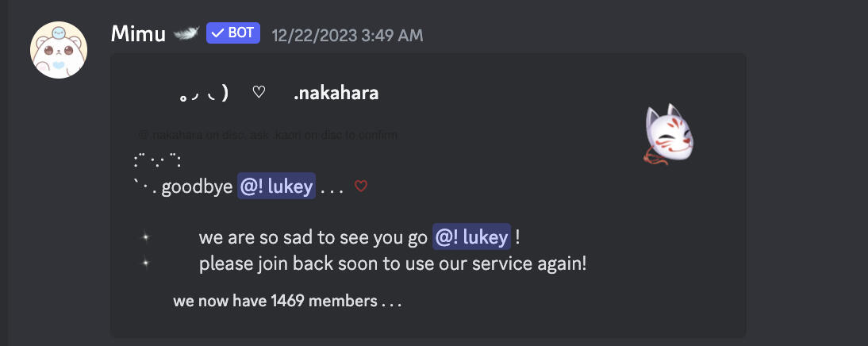Viewport: 868px width, 346px height.
Task: Click the checkmark in the BOT badge
Action: [x=217, y=33]
